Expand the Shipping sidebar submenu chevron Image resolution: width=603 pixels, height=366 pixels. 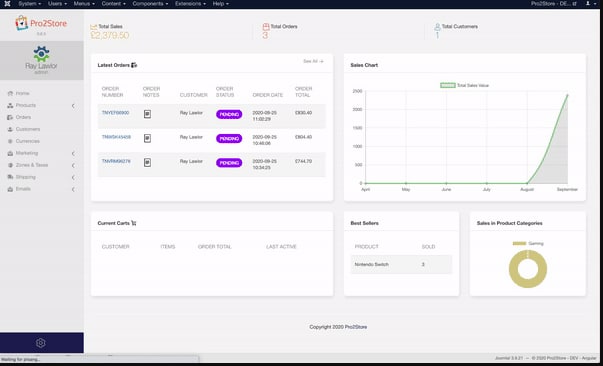73,178
